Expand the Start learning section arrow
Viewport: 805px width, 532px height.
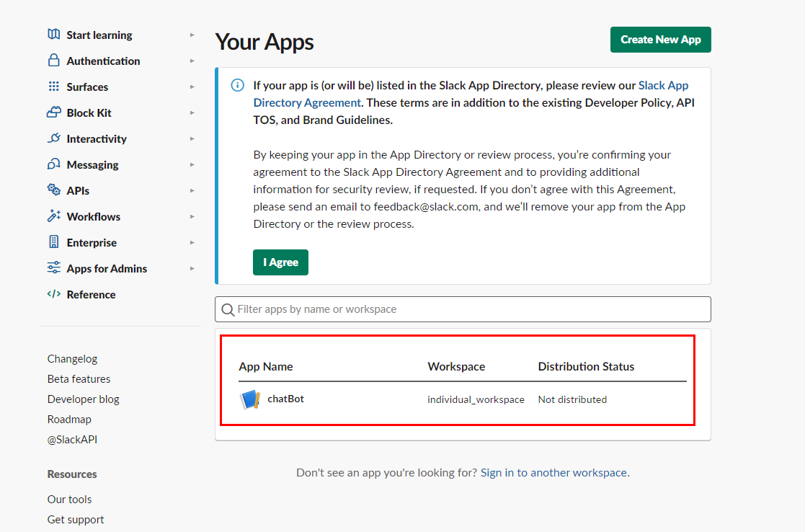pyautogui.click(x=192, y=35)
